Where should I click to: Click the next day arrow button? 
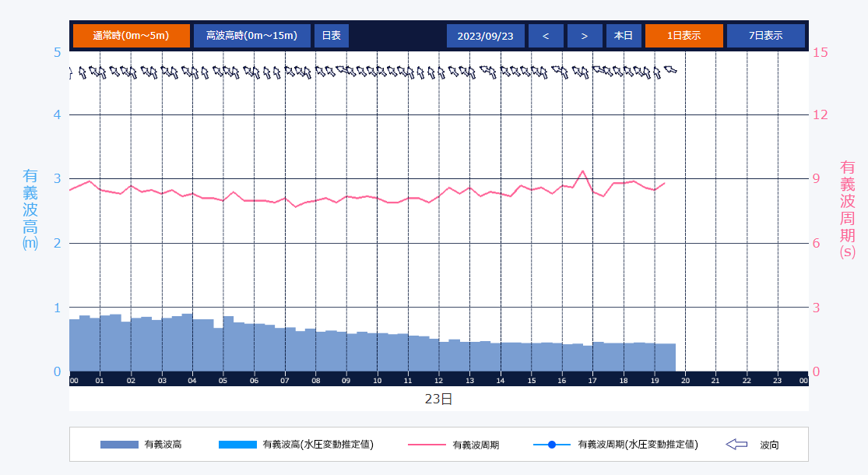tap(585, 36)
